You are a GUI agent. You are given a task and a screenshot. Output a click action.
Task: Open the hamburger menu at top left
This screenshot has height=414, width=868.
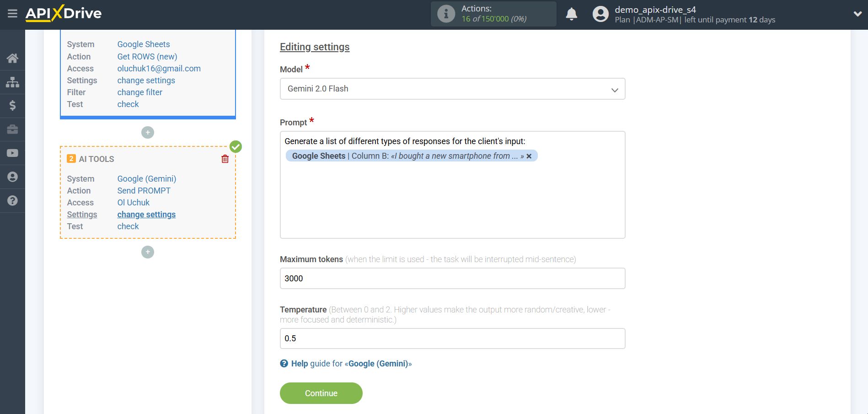12,14
